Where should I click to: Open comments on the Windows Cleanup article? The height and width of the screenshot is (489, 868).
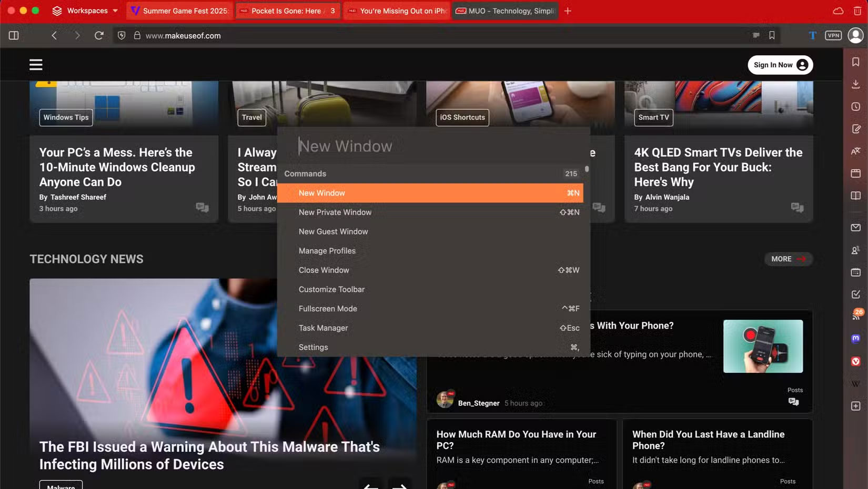tap(202, 207)
